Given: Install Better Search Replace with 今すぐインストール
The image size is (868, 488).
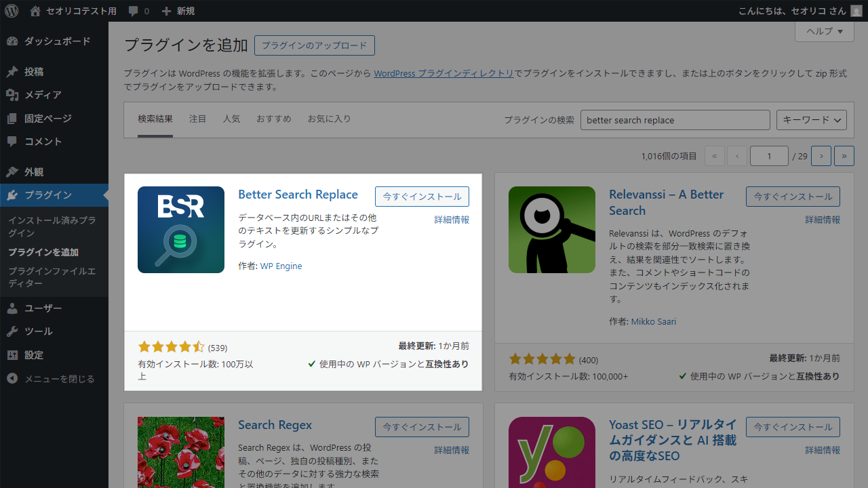Looking at the screenshot, I should tap(422, 196).
